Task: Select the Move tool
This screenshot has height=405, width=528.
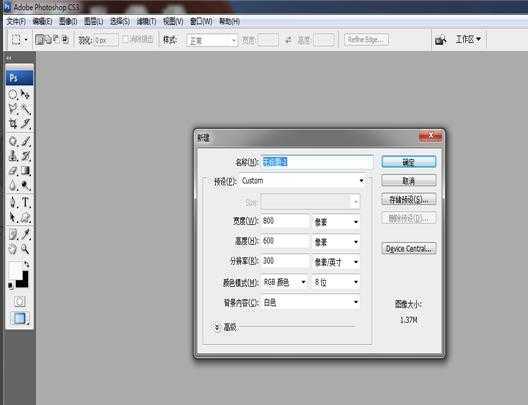Action: pos(25,94)
